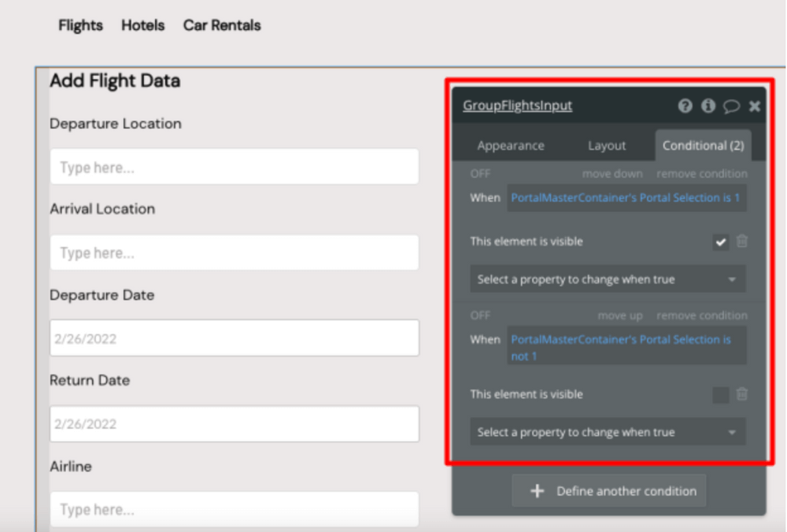Click move up on the second condition
Viewport: 787px width, 532px height.
coord(620,316)
